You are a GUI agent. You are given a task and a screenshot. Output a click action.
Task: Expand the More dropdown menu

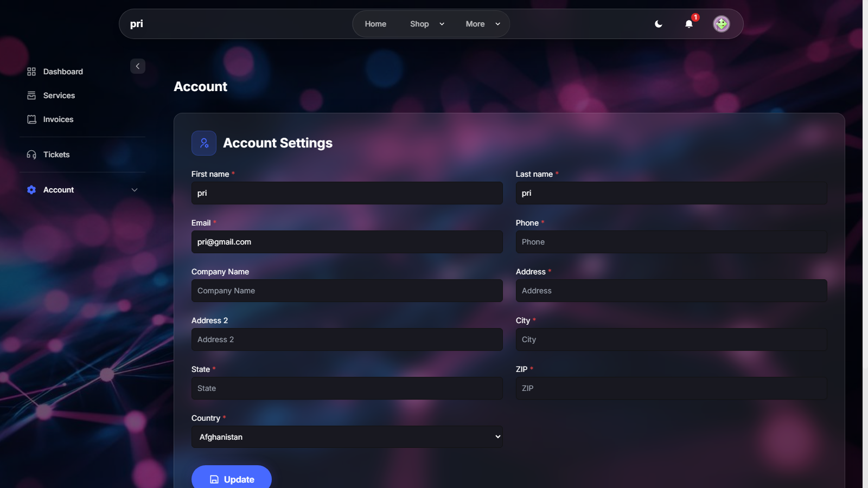(x=483, y=24)
